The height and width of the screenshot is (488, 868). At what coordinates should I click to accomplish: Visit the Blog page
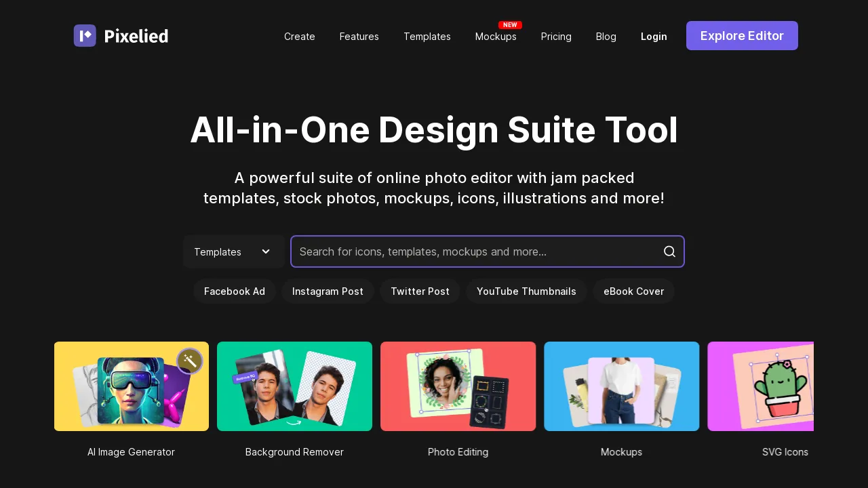[x=606, y=37]
